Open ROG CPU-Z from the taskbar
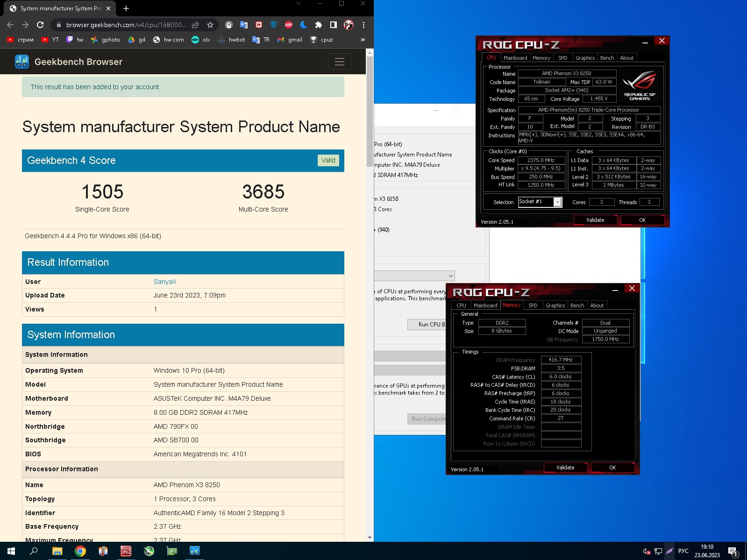The image size is (747, 560). click(126, 551)
